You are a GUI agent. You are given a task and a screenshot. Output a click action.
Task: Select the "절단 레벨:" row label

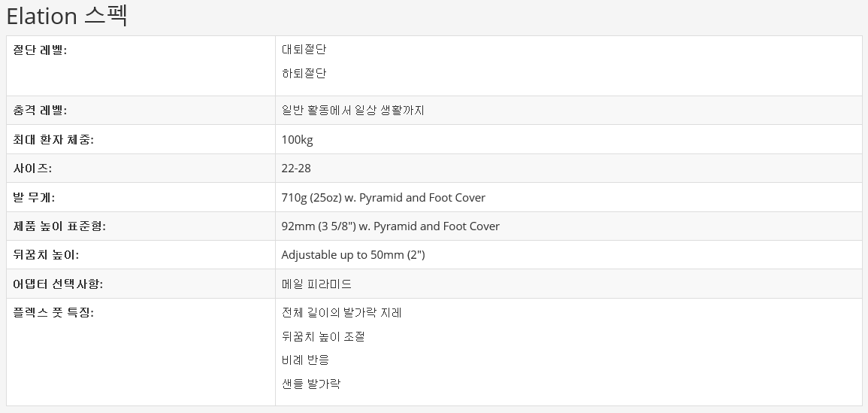coord(40,50)
